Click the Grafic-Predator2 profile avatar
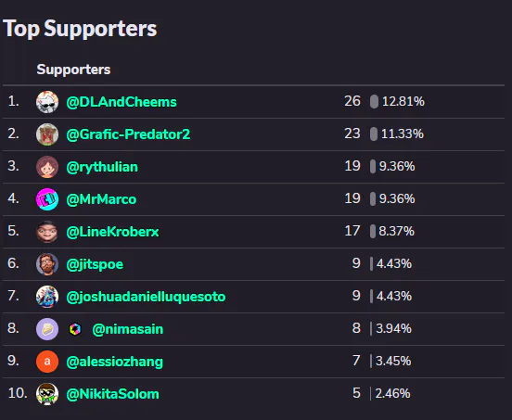Screen dimensions: 512x420 tap(47, 134)
